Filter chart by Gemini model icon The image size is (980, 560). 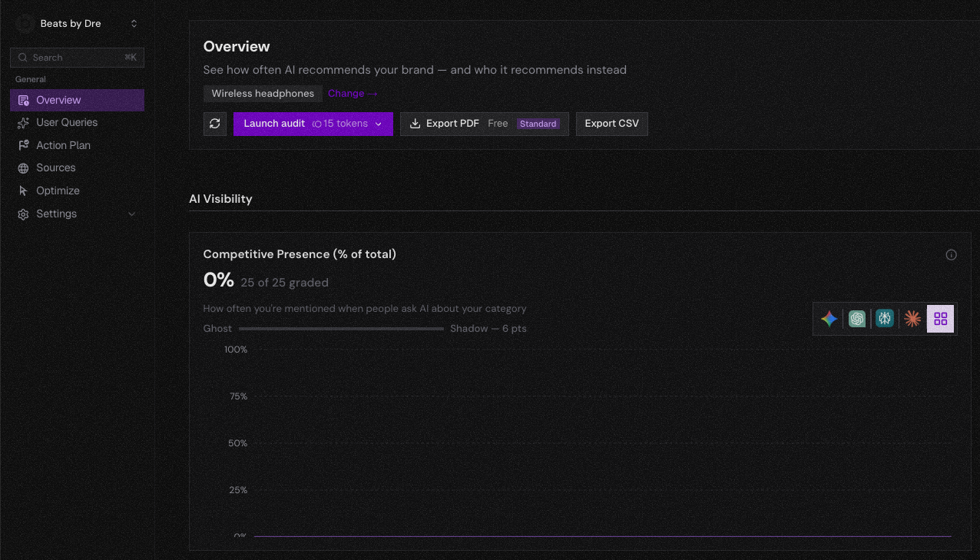[x=829, y=319]
